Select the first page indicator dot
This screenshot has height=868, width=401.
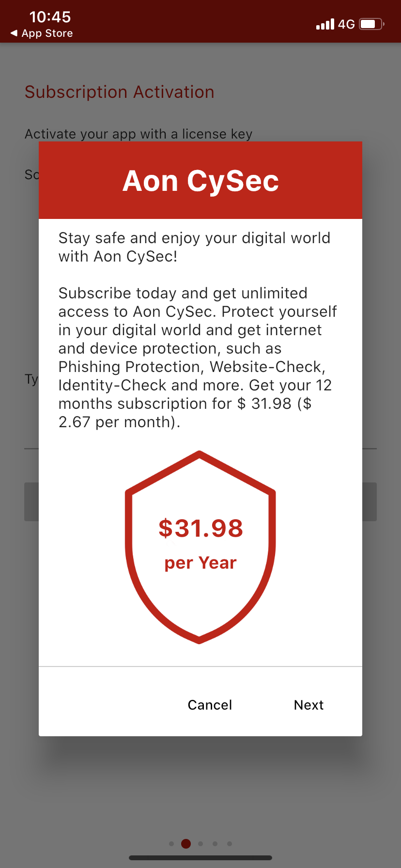[171, 844]
